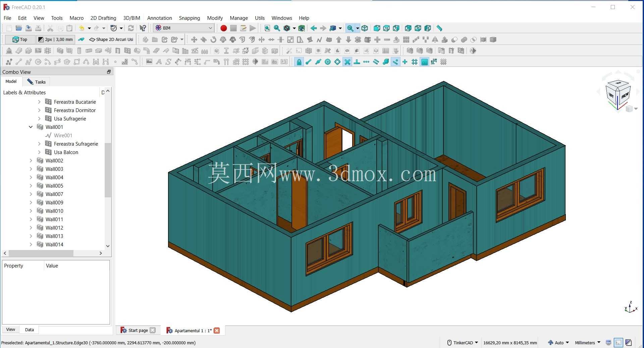Close the Apartamentul 1 document tab
Image resolution: width=644 pixels, height=348 pixels.
click(217, 331)
